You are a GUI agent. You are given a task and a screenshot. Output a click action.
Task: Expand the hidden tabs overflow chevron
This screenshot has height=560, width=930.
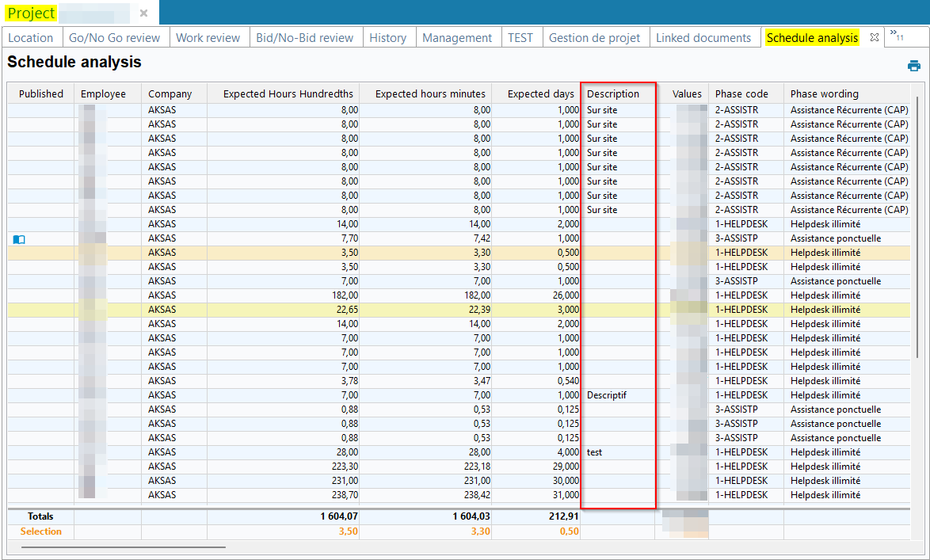896,35
